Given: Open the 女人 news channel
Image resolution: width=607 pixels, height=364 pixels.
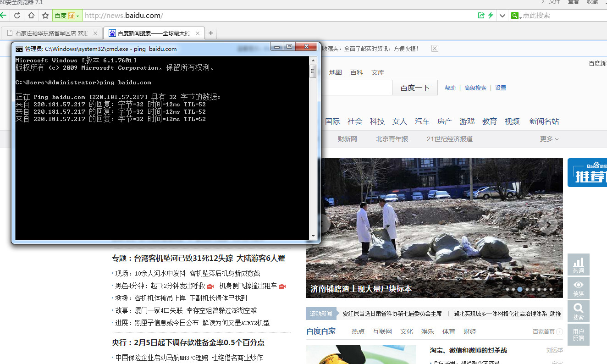Looking at the screenshot, I should pyautogui.click(x=400, y=121).
